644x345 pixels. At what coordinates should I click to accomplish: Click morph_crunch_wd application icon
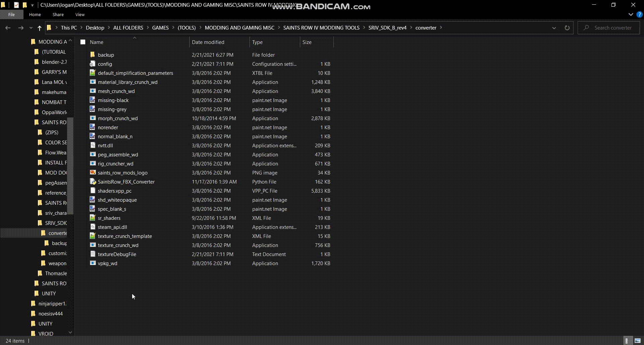click(x=93, y=118)
